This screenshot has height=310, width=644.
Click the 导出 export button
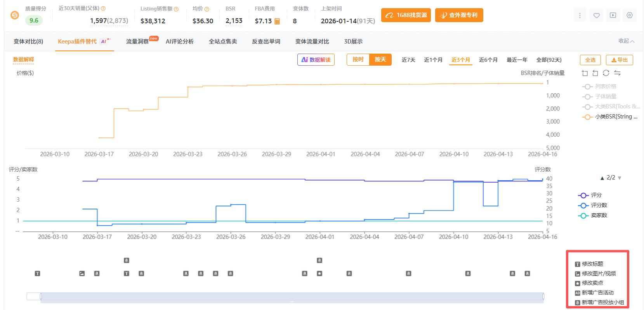point(619,60)
